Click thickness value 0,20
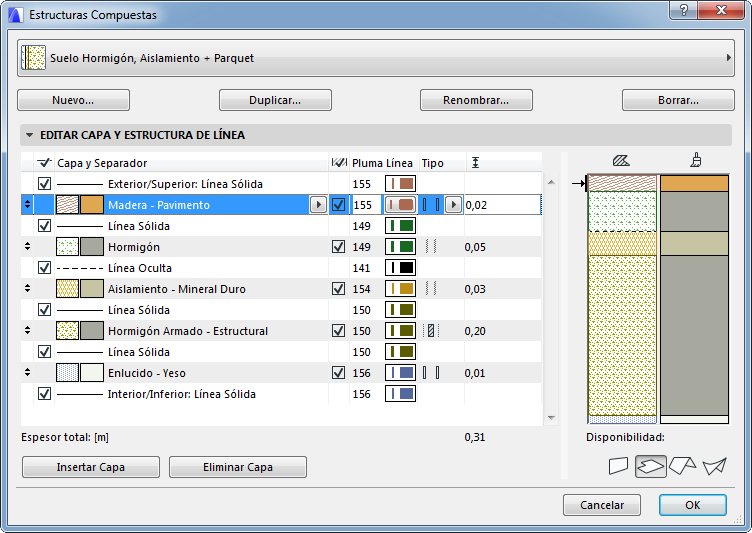The width and height of the screenshot is (752, 533). (475, 331)
